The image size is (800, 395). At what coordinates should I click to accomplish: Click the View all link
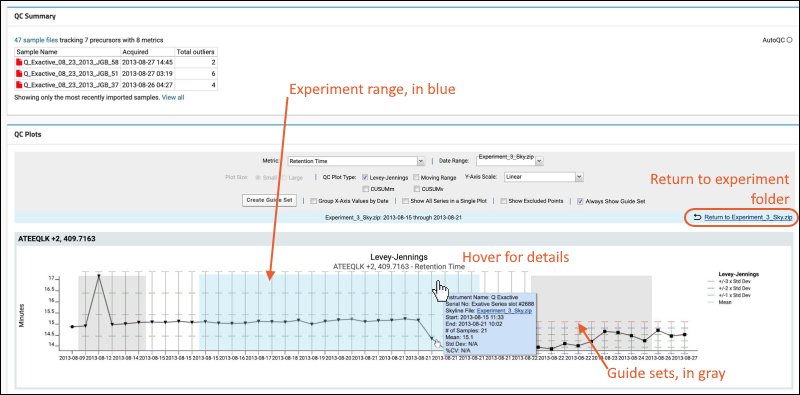point(173,97)
